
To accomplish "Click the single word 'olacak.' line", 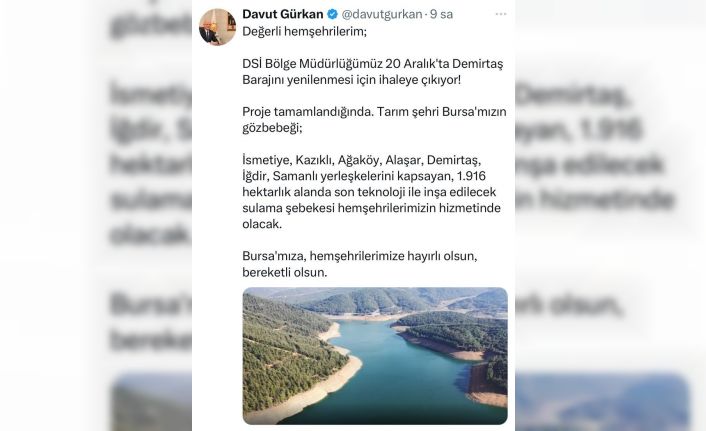I will coord(262,224).
